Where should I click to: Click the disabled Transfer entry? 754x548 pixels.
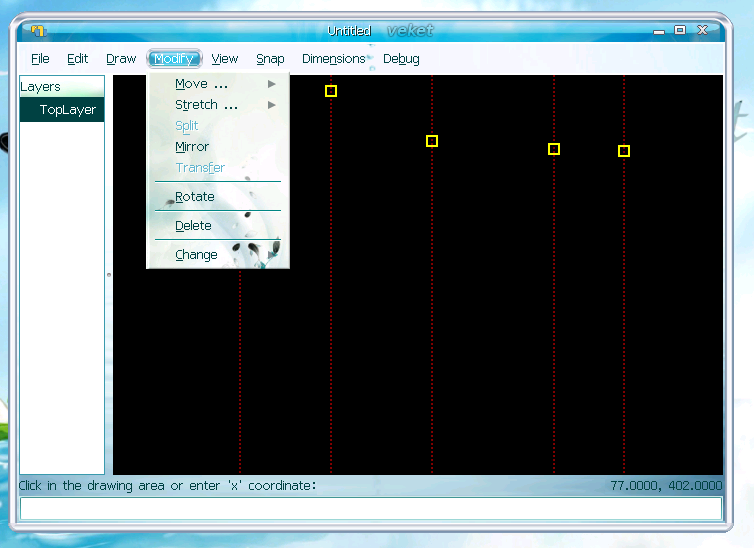(x=217, y=168)
